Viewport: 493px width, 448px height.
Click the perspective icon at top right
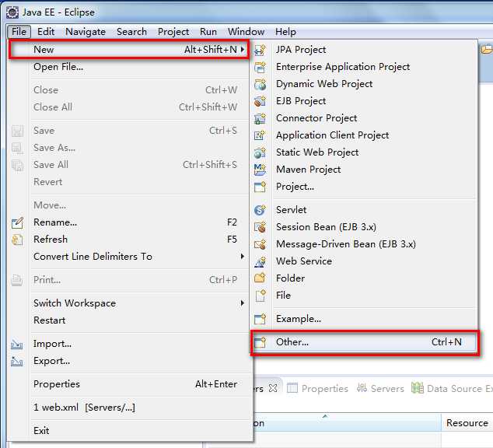(487, 49)
